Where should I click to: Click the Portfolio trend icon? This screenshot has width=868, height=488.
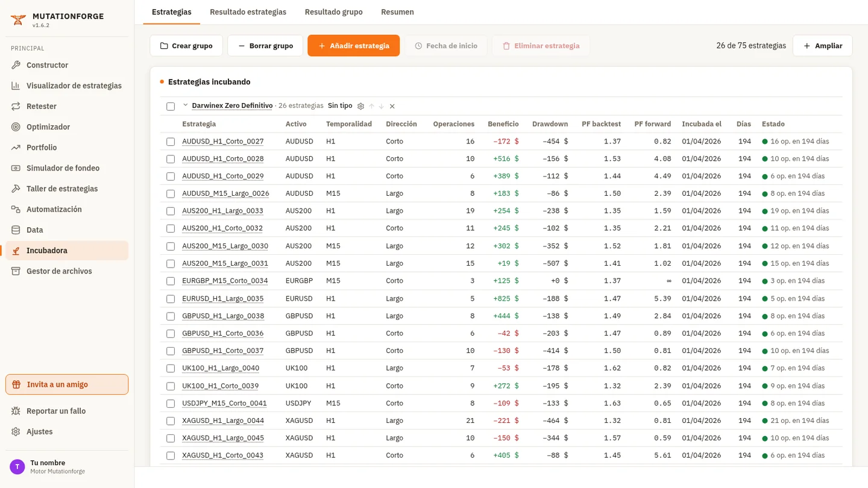[x=16, y=148]
